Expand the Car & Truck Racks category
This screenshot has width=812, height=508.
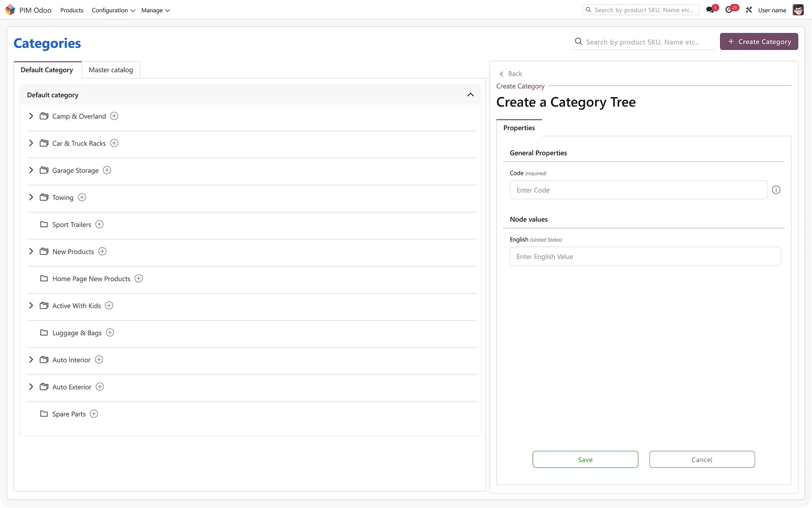click(31, 143)
